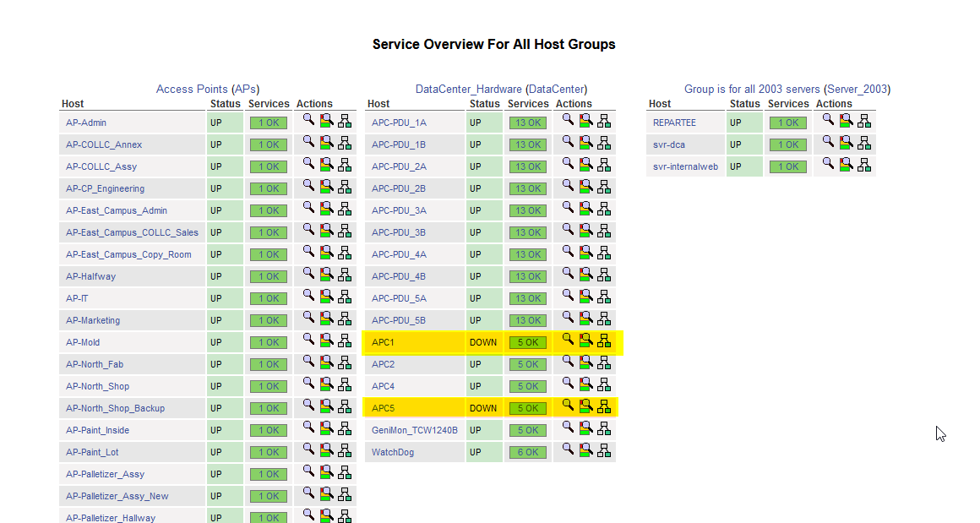Click the 5 OK services badge for APC5

coord(528,408)
